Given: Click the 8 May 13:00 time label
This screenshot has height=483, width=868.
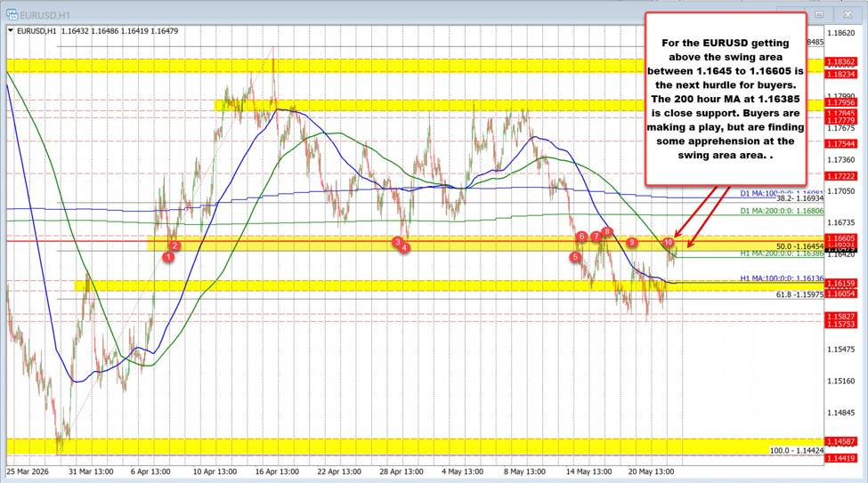Looking at the screenshot, I should (524, 471).
